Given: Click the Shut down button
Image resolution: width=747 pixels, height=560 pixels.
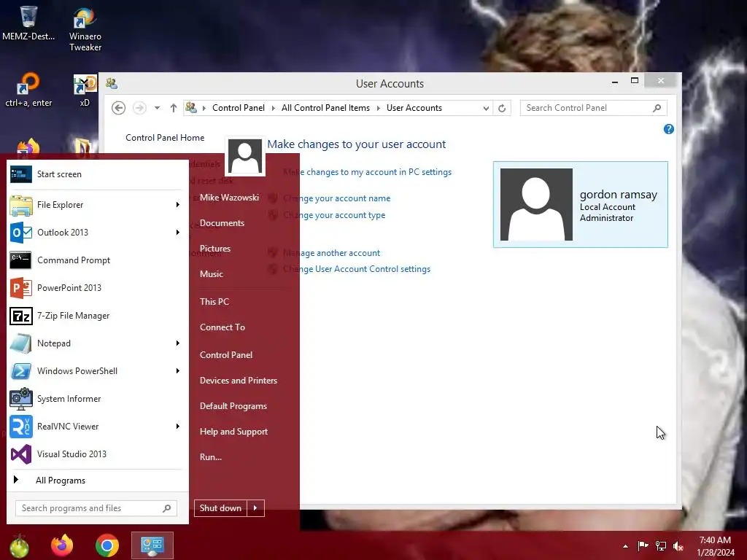Looking at the screenshot, I should click(220, 508).
